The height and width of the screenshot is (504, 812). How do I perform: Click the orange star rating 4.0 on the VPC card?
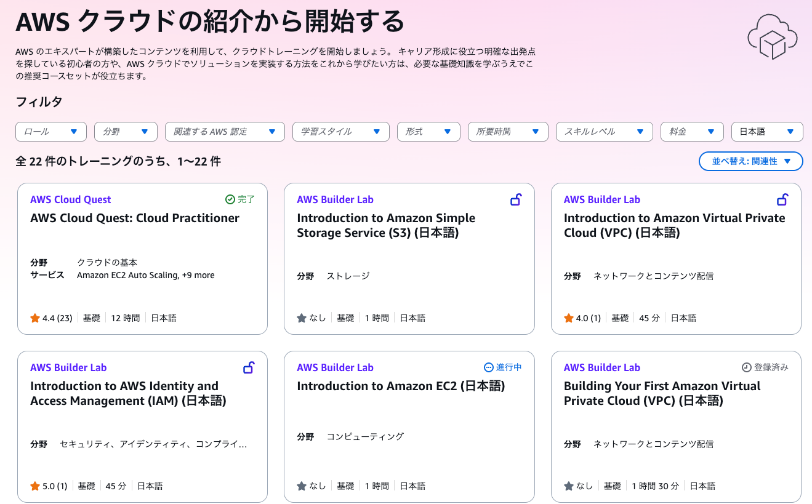point(569,318)
